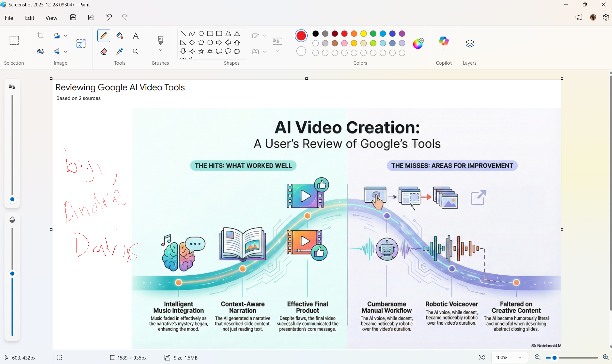Pick the purple color swatch

[x=402, y=34]
